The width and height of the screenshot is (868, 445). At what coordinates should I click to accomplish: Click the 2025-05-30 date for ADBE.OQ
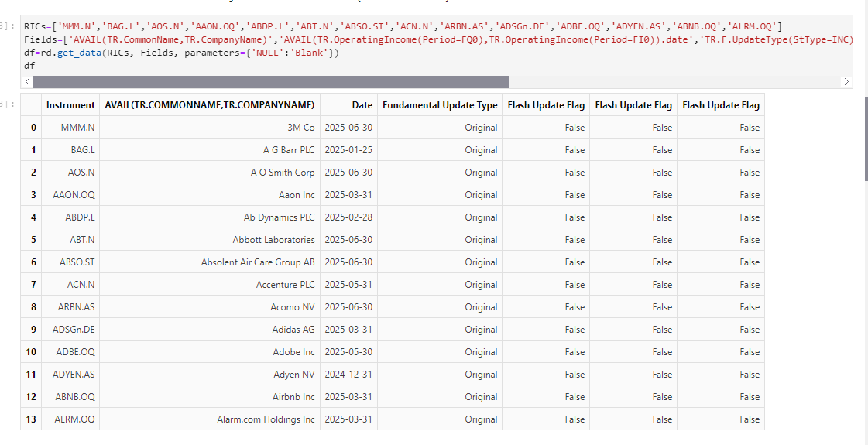[348, 351]
